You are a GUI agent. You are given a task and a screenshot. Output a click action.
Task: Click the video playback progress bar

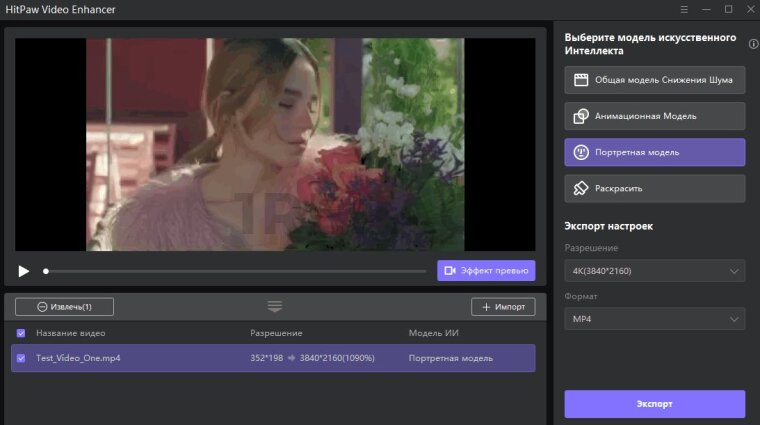pyautogui.click(x=236, y=271)
